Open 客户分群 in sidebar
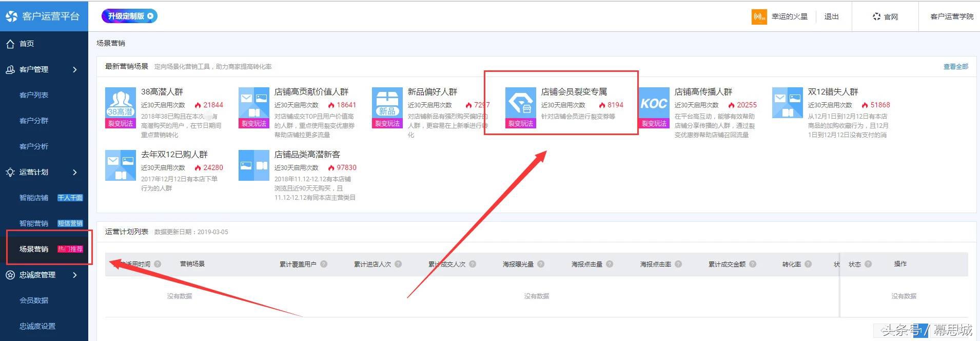980x341 pixels. (34, 121)
